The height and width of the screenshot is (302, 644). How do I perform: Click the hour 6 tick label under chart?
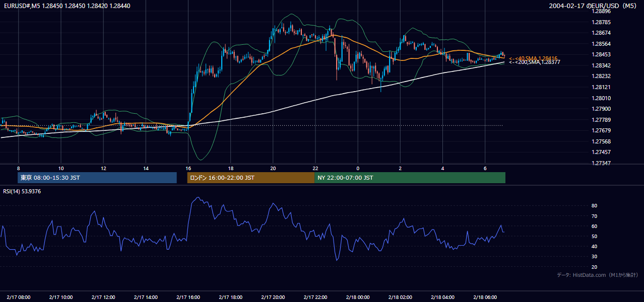[485, 168]
